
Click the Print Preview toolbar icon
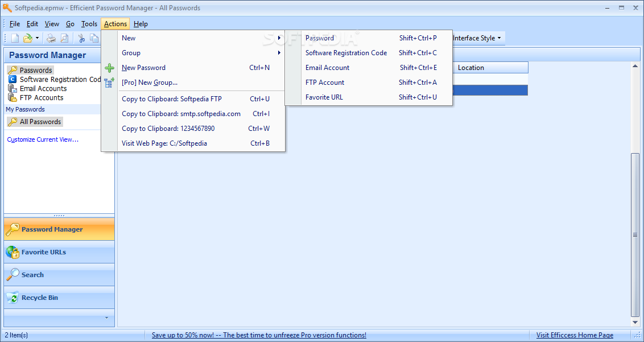pos(64,39)
